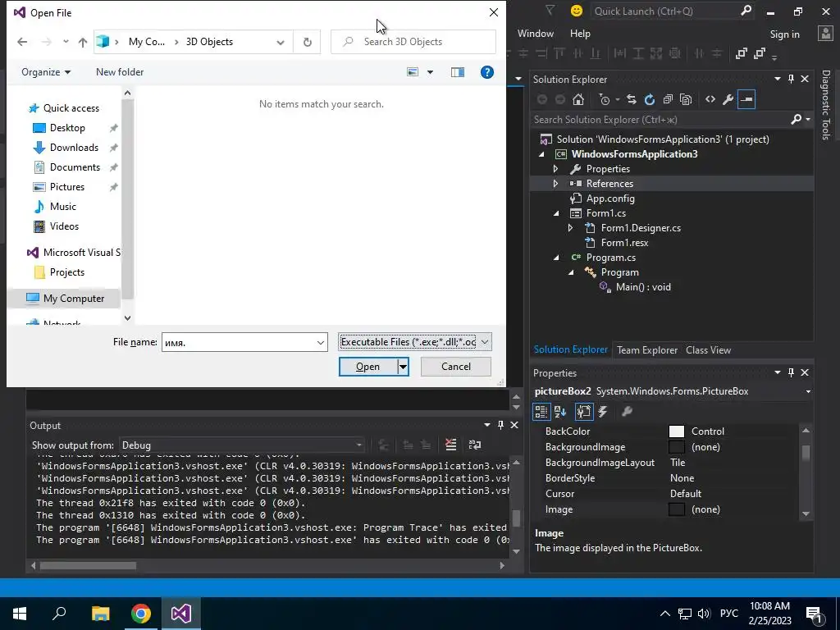Expand Form1.Designer.cs node
Screen dimensions: 840x630
(x=571, y=228)
